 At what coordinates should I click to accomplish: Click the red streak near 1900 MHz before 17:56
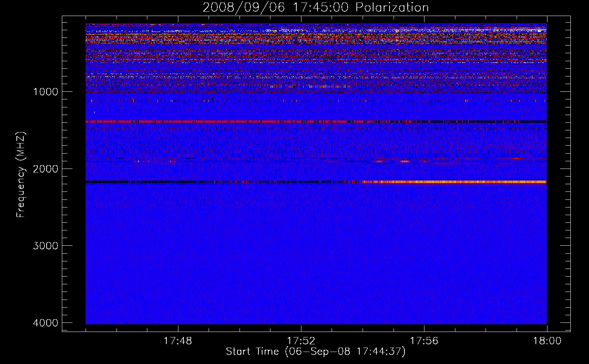(404, 161)
